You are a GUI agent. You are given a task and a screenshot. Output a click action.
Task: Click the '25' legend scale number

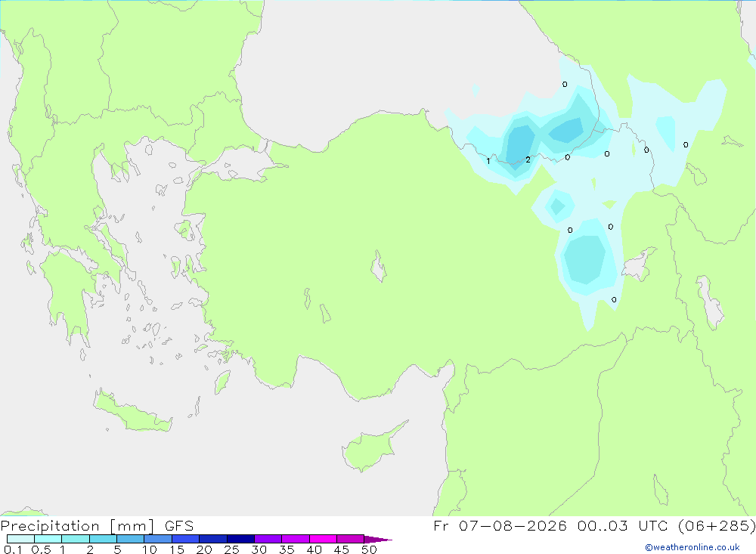coord(231,549)
